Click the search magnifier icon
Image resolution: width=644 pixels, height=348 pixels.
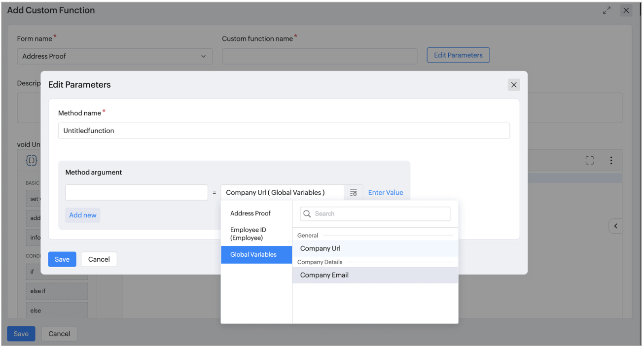tap(307, 214)
